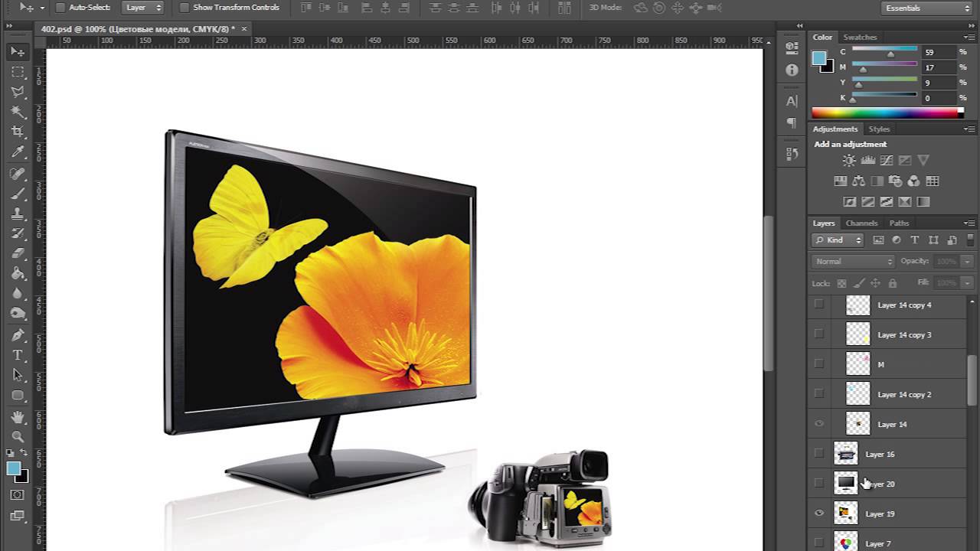Show Layer 16 visibility
980x551 pixels.
(819, 454)
